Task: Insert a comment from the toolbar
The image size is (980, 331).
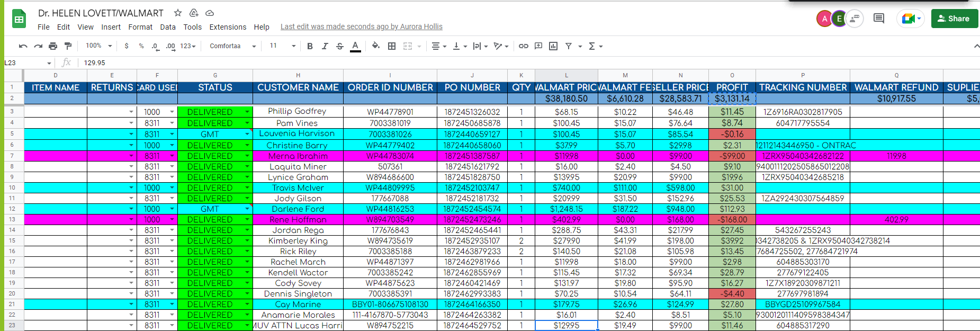Action: pos(538,46)
